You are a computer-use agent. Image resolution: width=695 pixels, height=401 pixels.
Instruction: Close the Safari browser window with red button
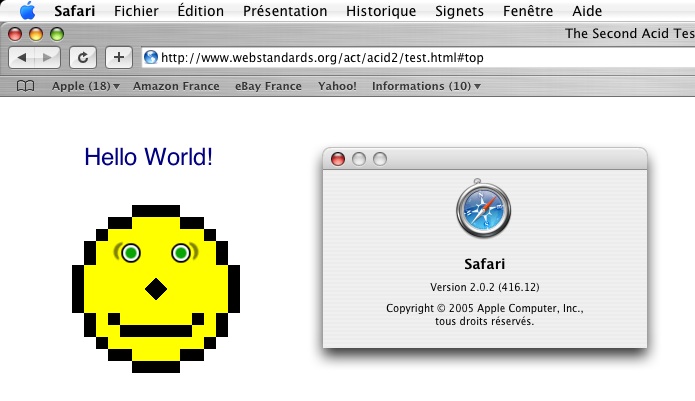coord(15,34)
